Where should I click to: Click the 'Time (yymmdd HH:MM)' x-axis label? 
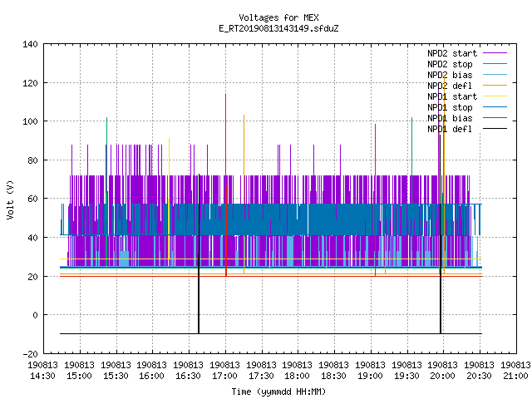tap(278, 392)
